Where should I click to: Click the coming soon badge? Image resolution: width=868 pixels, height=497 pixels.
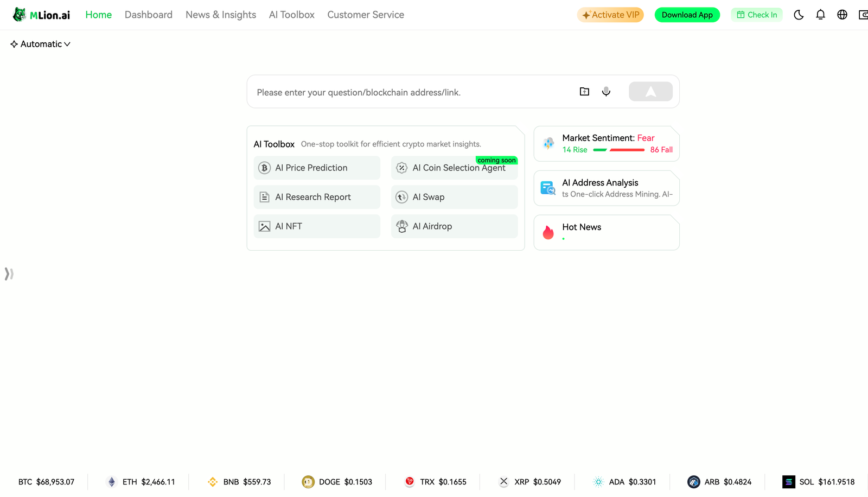tap(496, 160)
